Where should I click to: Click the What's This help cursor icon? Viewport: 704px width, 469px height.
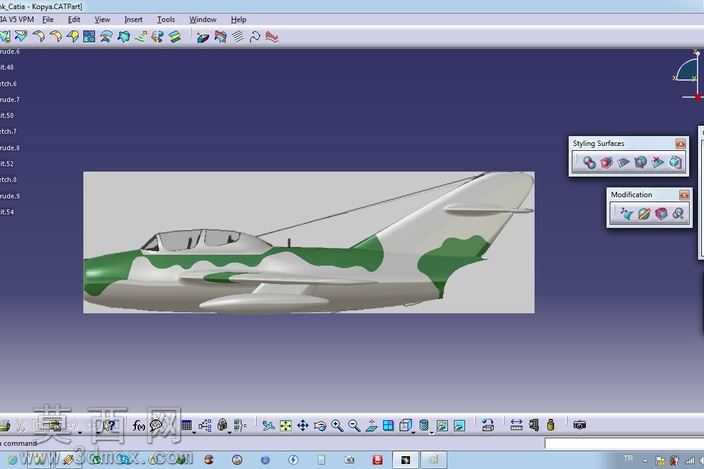coord(109,425)
